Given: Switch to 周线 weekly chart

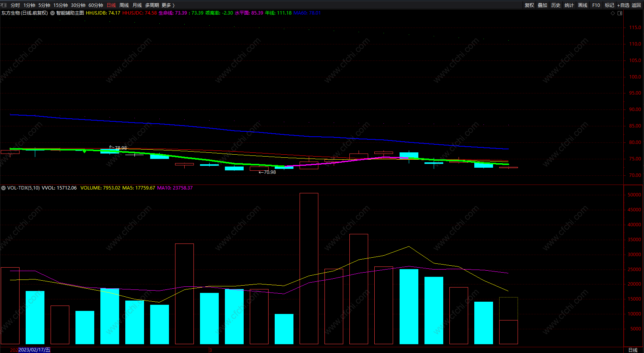Looking at the screenshot, I should point(124,5).
